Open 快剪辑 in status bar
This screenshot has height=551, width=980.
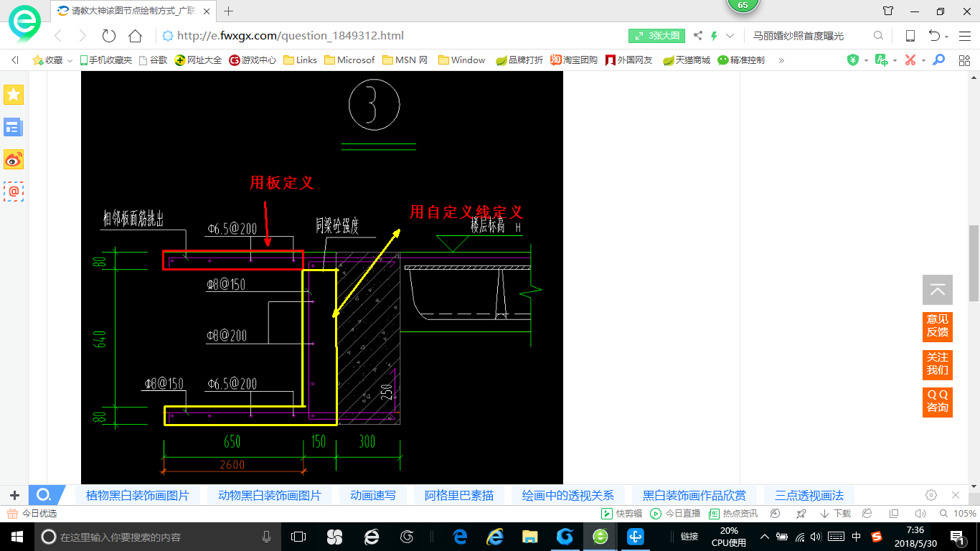(x=621, y=514)
